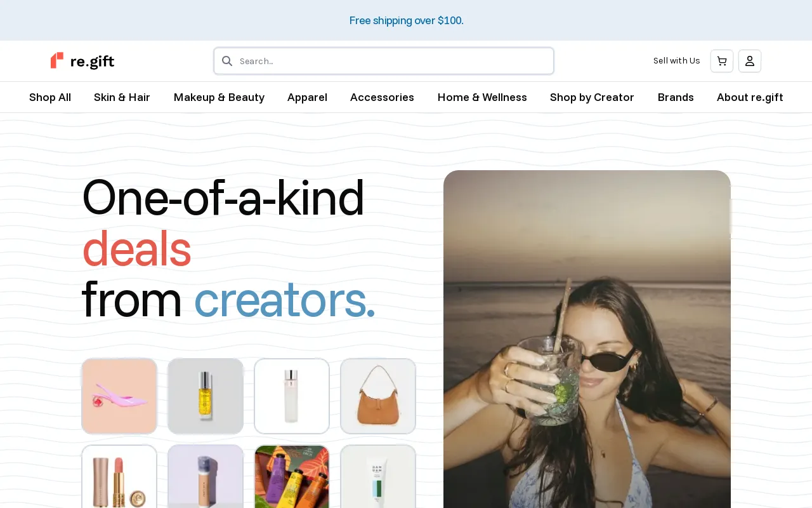The image size is (812, 508).
Task: Open the user account icon
Action: click(750, 61)
